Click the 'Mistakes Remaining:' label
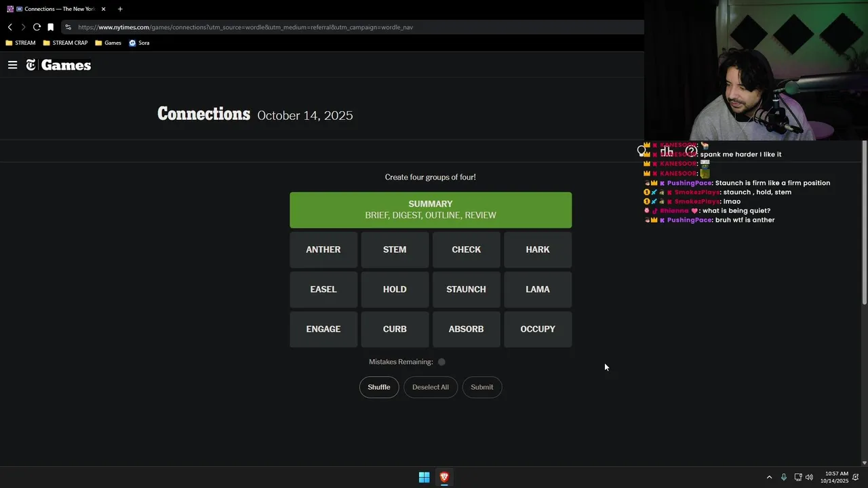The width and height of the screenshot is (868, 488). point(401,362)
